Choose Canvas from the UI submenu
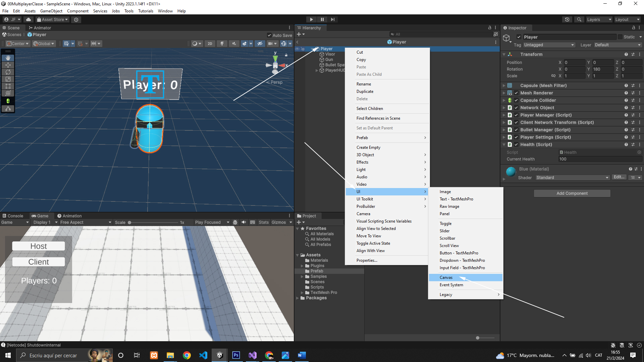This screenshot has height=362, width=644. (446, 278)
